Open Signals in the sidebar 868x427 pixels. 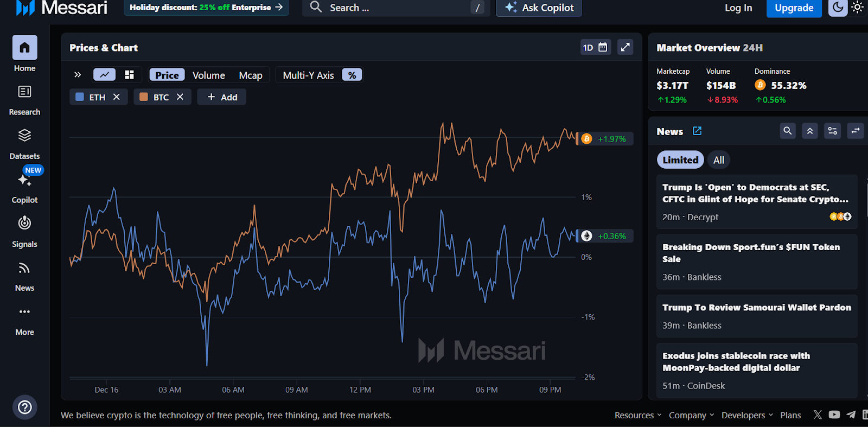point(24,224)
